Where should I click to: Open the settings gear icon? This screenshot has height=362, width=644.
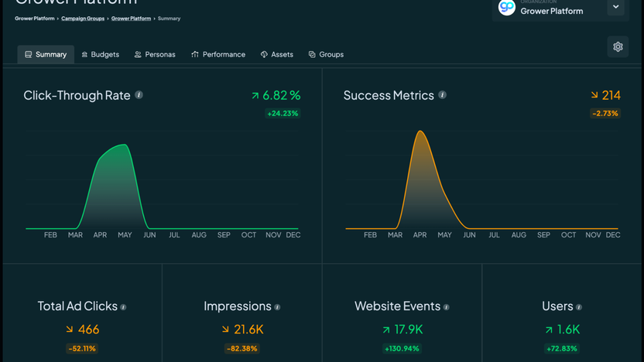pos(618,46)
